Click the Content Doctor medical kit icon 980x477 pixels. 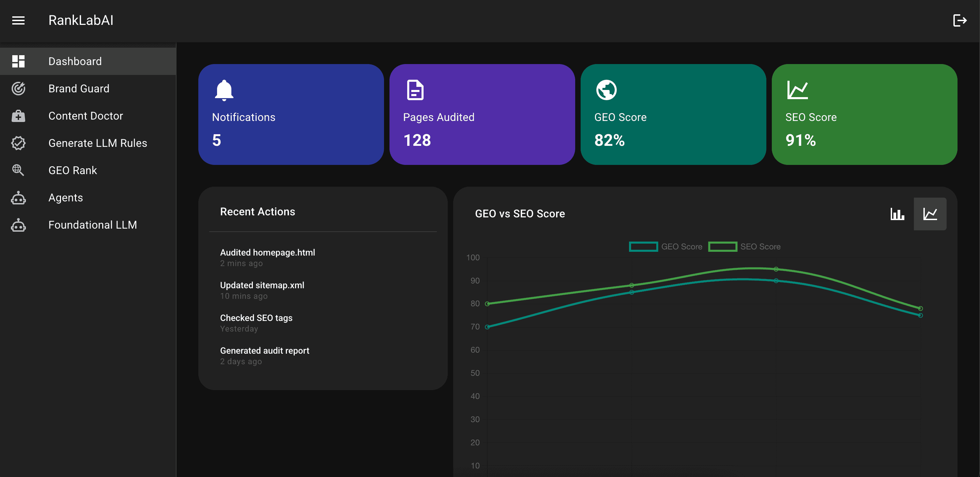[18, 116]
